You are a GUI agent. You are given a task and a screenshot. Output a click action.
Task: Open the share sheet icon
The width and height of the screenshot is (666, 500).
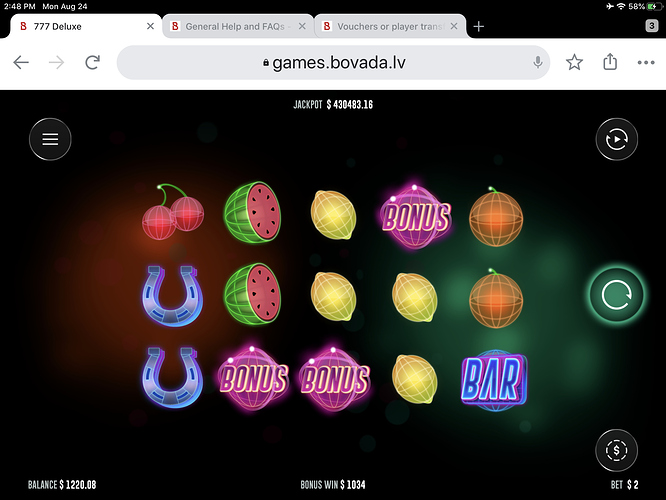tap(610, 62)
